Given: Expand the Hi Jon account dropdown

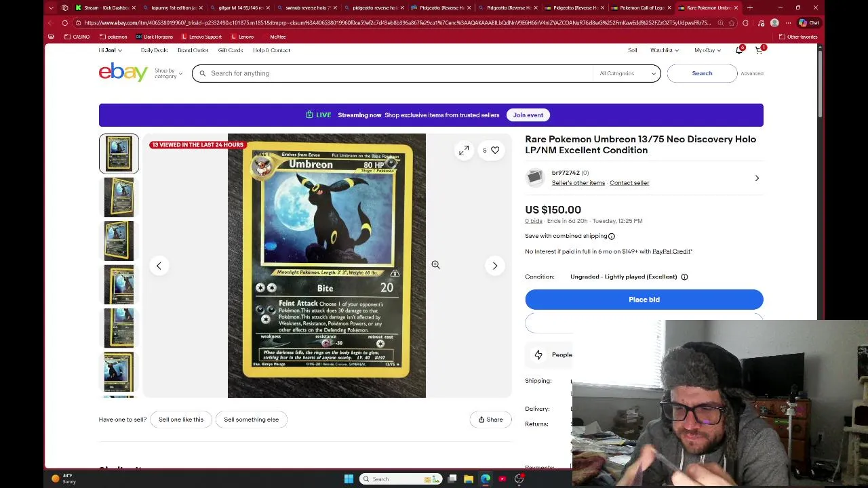Looking at the screenshot, I should pos(110,50).
